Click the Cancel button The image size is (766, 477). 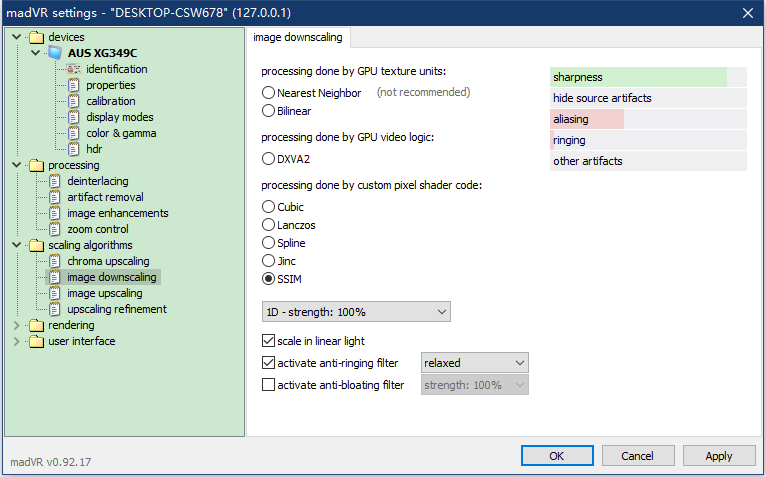638,456
